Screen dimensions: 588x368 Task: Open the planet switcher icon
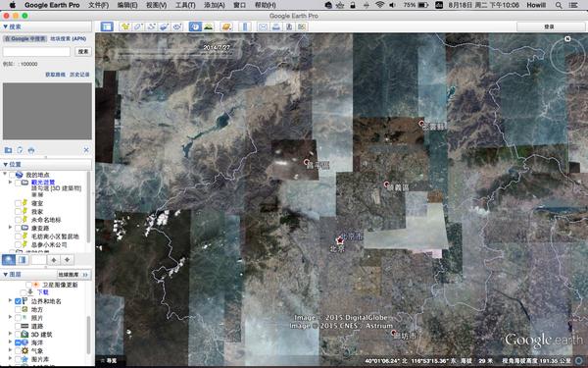click(x=226, y=26)
